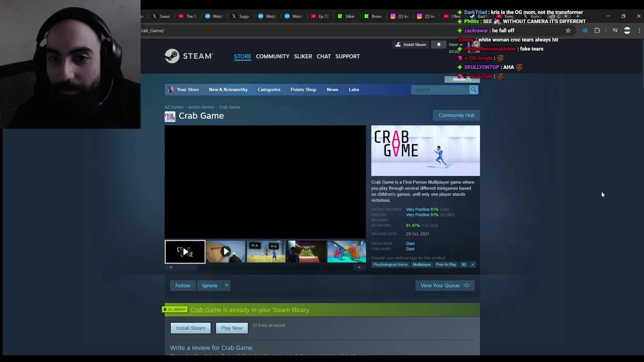The height and width of the screenshot is (362, 644).
Task: Switch to the 'Ep 72' YouTube browser tab
Action: tap(320, 16)
